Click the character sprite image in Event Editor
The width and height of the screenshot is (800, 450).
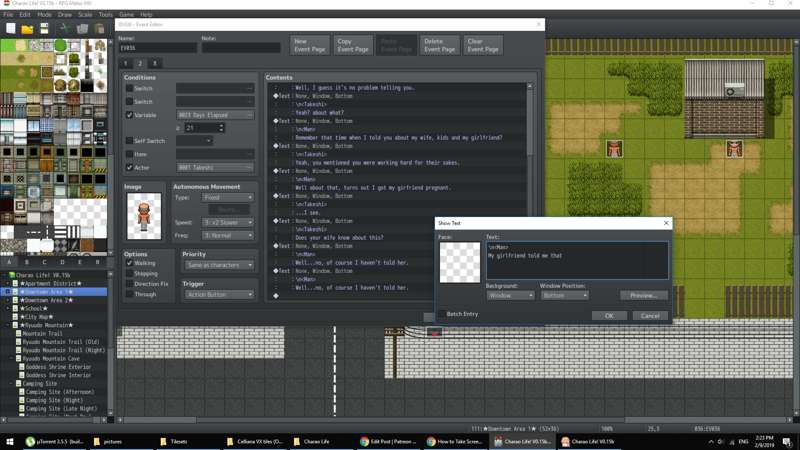coord(145,215)
